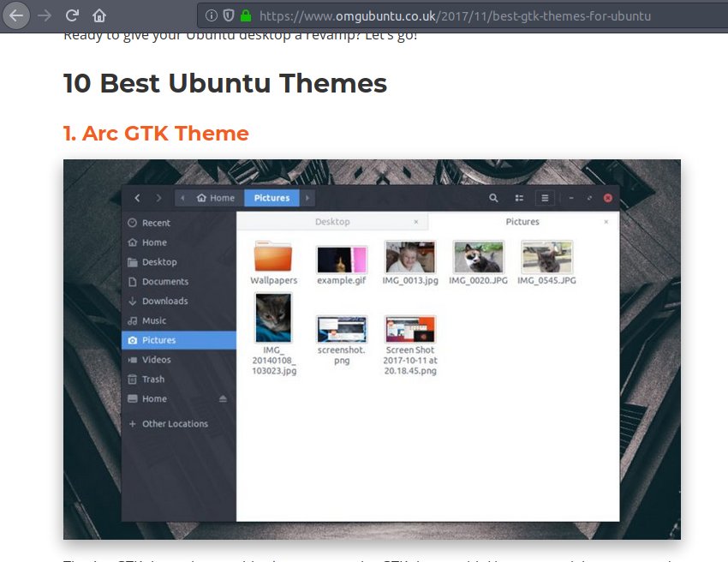Click the green secure connection padlock

tap(246, 15)
